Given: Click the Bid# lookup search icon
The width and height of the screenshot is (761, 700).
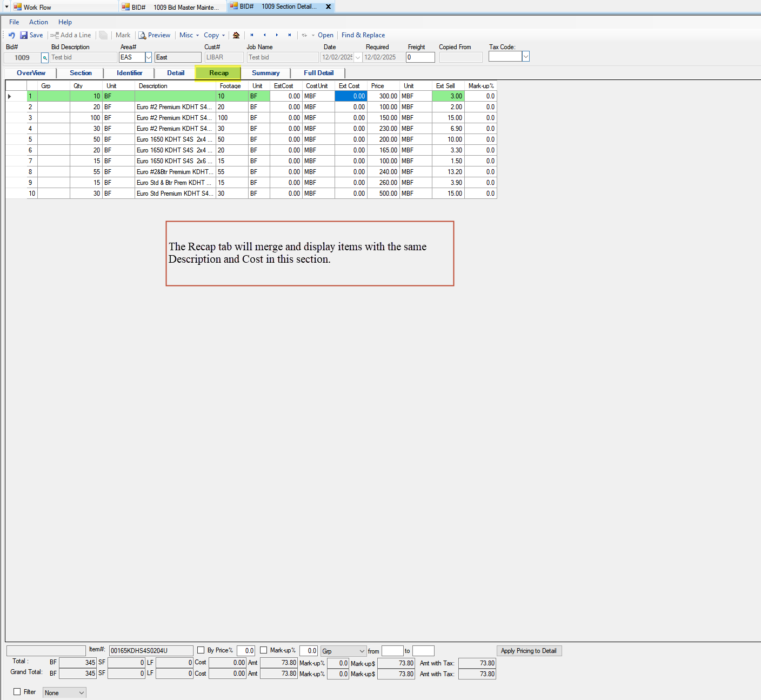Looking at the screenshot, I should [45, 58].
